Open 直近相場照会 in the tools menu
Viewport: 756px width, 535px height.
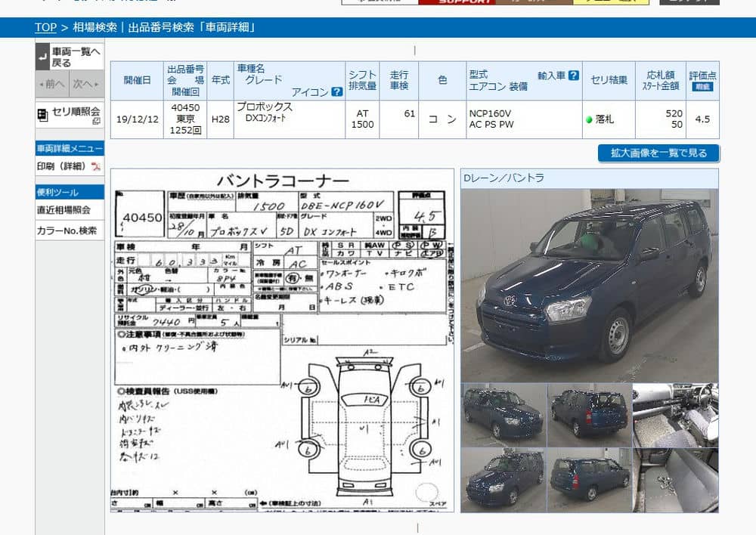coord(64,210)
